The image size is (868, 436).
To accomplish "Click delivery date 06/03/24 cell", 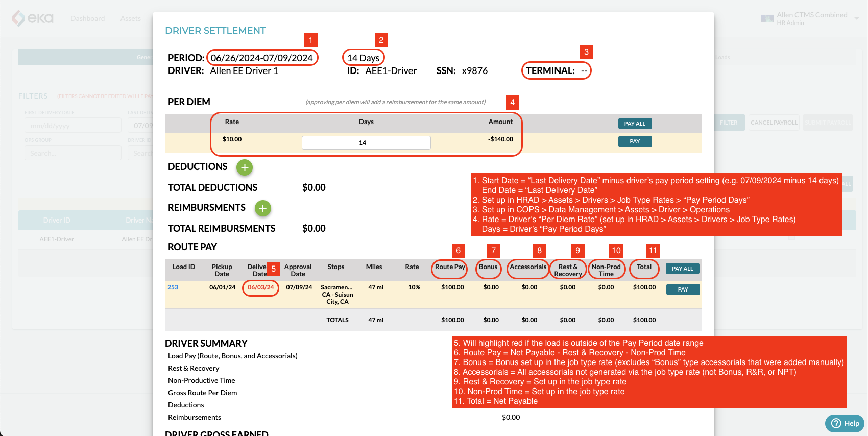I will (260, 287).
